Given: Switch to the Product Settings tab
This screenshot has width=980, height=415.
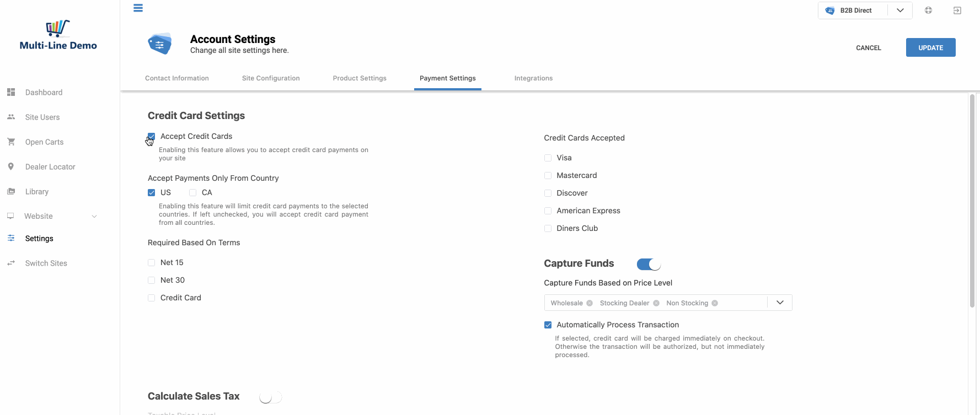Looking at the screenshot, I should coord(360,78).
